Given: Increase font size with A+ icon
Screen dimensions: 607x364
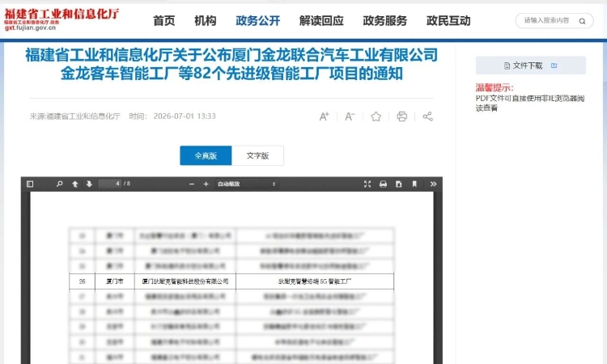Looking at the screenshot, I should pyautogui.click(x=324, y=116).
